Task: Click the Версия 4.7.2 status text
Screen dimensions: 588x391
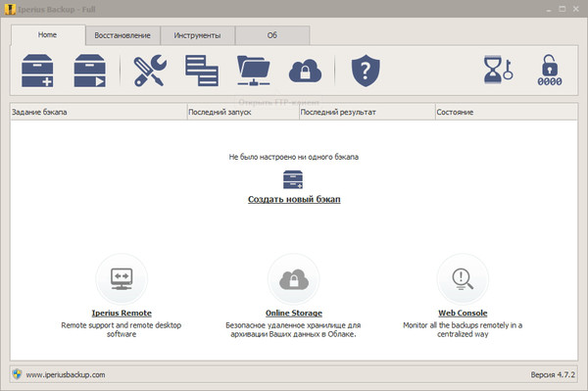Action: (553, 374)
